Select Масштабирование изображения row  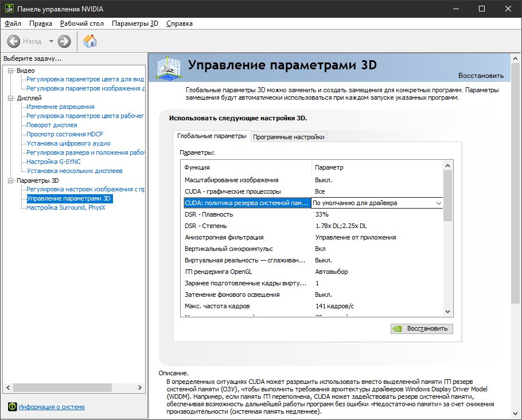coord(313,180)
